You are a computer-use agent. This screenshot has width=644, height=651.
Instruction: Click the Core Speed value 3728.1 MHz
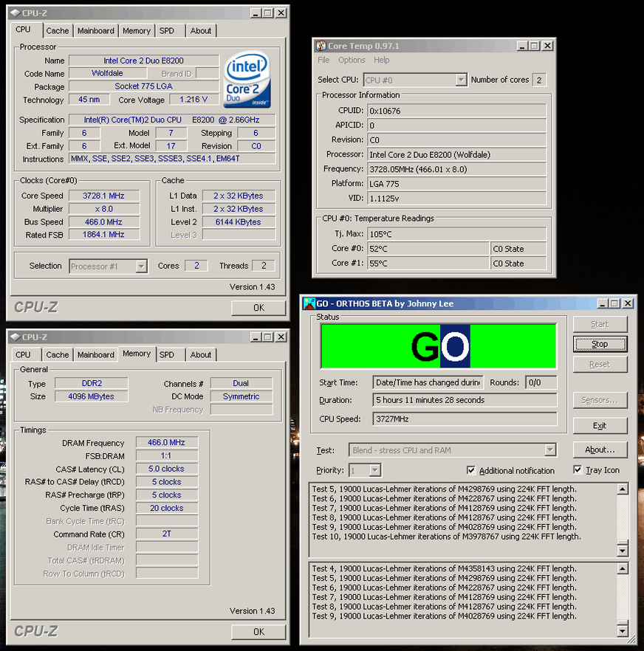(x=104, y=196)
